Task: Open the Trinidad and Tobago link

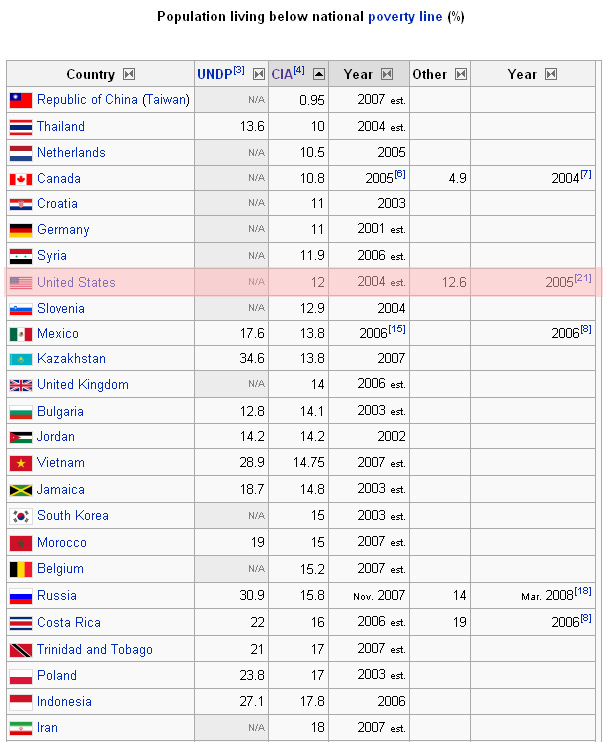Action: [x=95, y=650]
